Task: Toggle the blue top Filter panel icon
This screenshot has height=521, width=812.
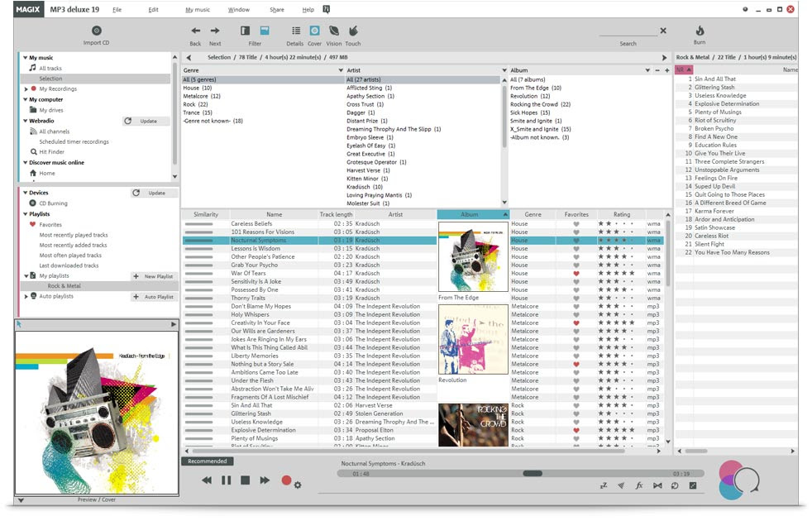Action: click(265, 31)
